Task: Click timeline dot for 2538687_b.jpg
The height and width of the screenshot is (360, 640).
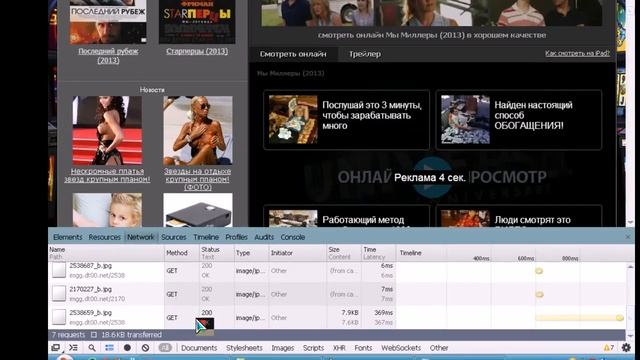Action: [539, 271]
